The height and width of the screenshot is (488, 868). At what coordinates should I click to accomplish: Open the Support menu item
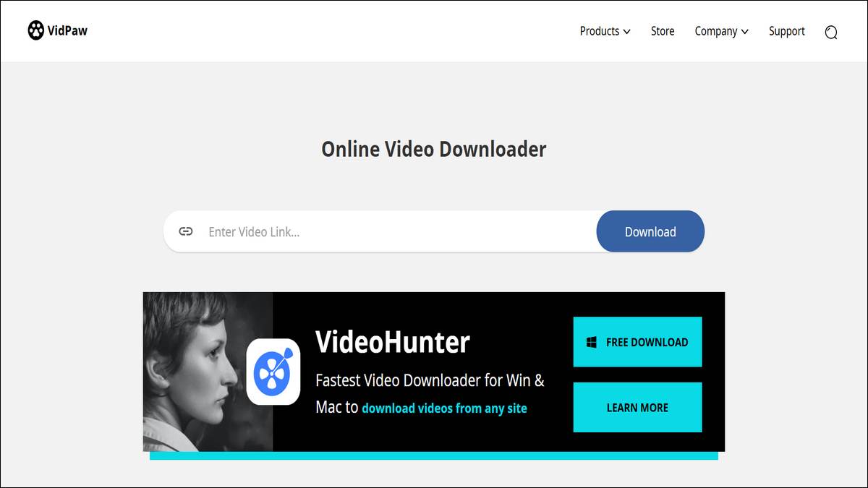tap(787, 31)
